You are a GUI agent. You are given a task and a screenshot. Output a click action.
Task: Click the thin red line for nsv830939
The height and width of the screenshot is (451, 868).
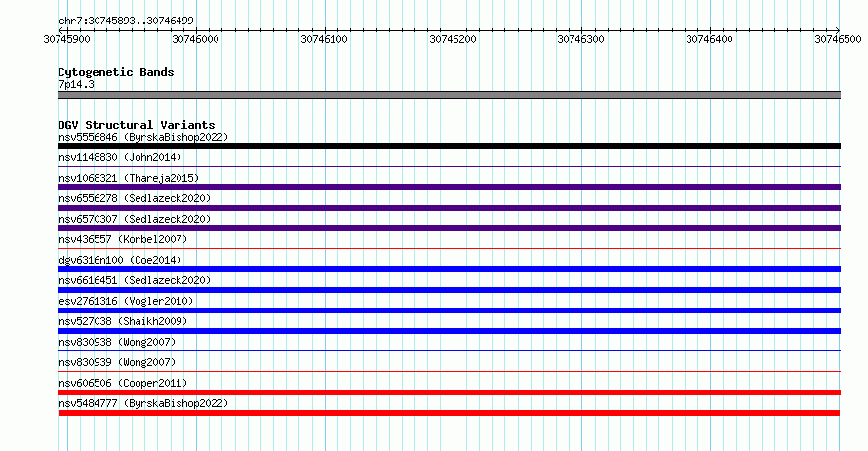pos(449,371)
